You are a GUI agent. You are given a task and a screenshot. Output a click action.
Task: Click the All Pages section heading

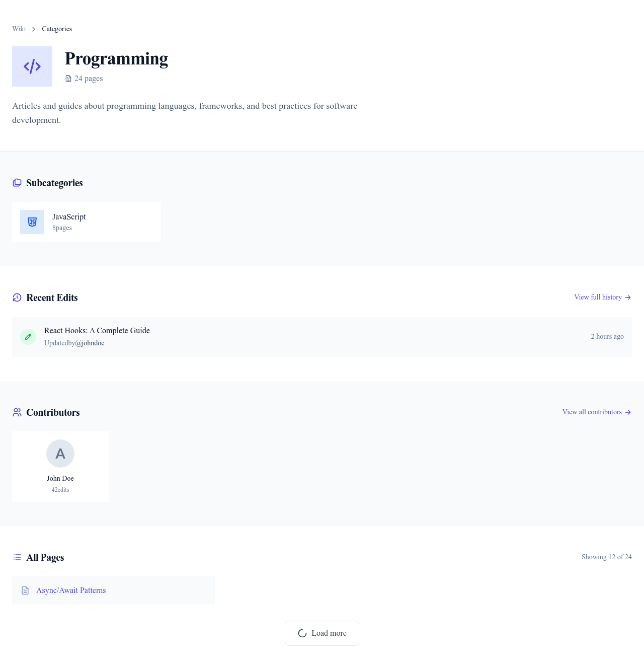(x=45, y=557)
